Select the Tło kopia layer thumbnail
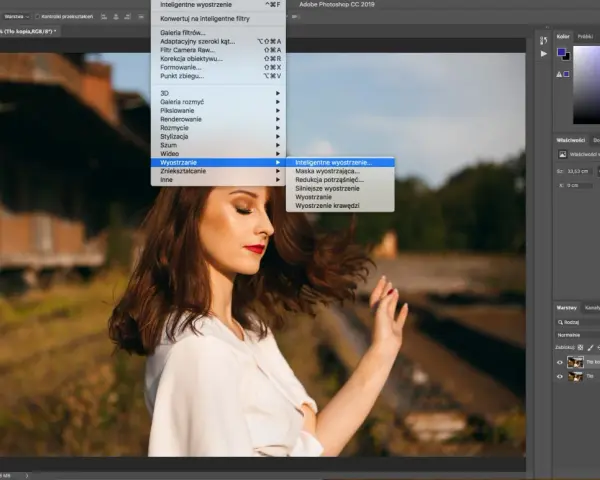Screen dimensions: 600x480 coord(575,362)
